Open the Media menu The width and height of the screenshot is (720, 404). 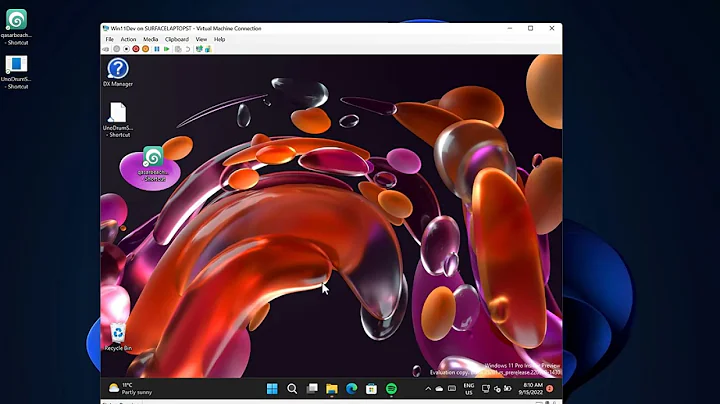coord(150,39)
